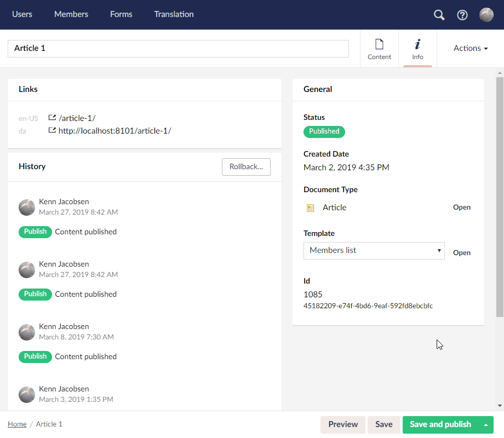504x438 pixels.
Task: Click the Content document icon tab
Action: click(x=379, y=49)
